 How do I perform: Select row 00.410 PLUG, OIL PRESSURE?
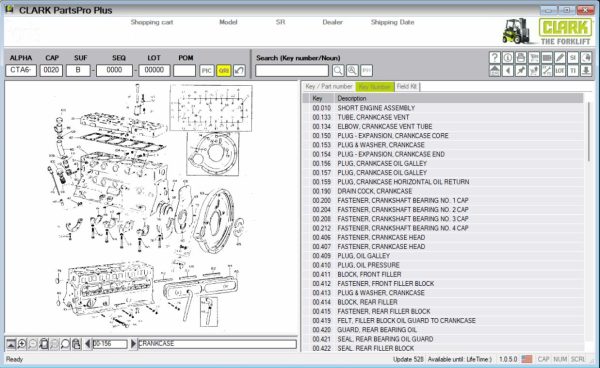444,265
